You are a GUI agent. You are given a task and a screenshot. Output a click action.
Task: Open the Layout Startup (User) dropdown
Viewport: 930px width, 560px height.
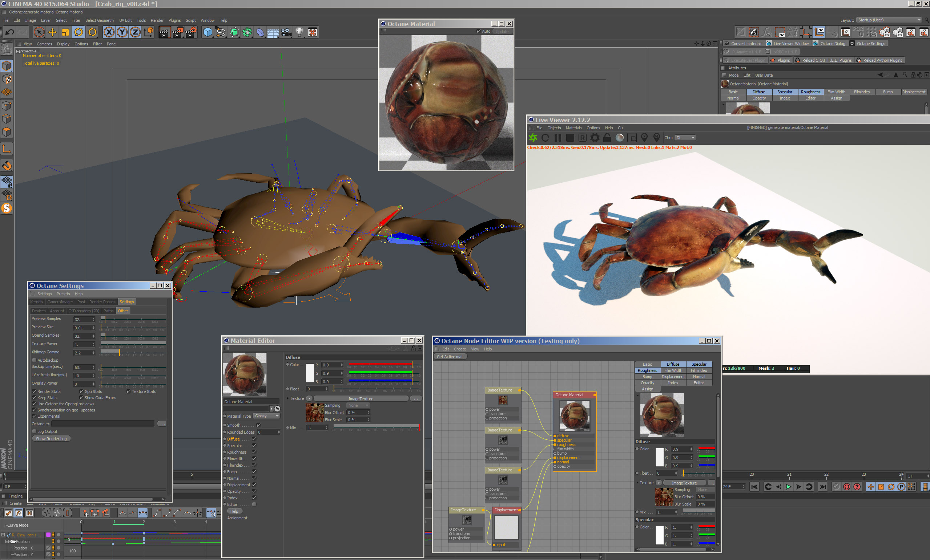click(x=889, y=20)
